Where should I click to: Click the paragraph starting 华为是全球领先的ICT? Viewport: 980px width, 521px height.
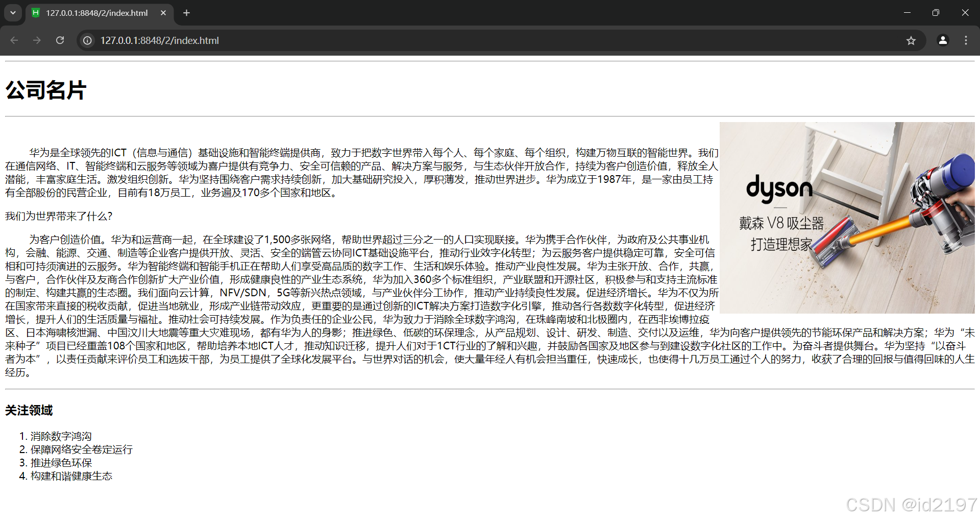point(362,173)
